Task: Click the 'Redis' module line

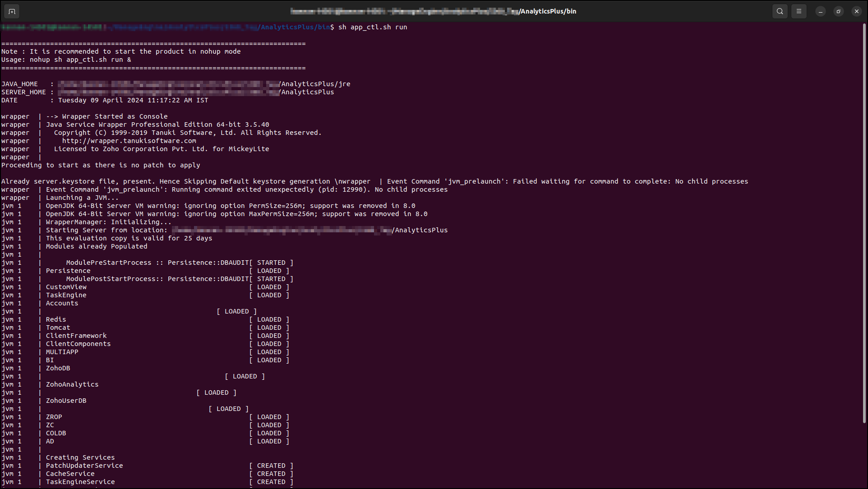Action: (56, 319)
